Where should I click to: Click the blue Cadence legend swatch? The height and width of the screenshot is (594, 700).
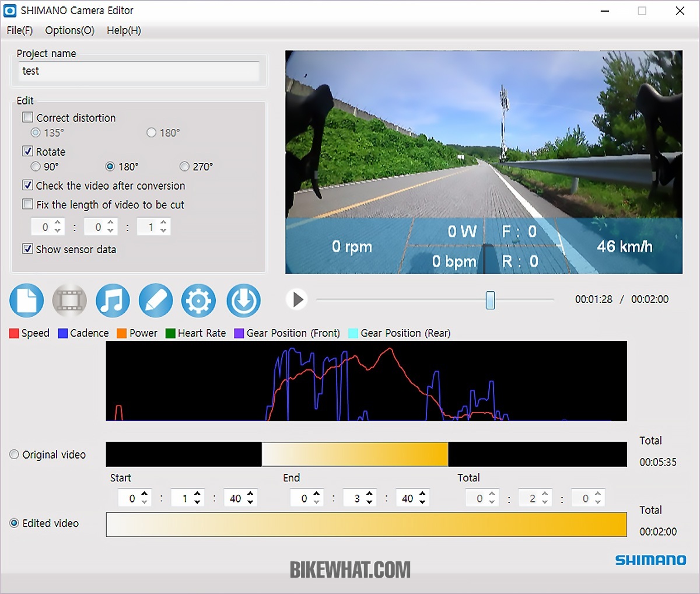coord(62,333)
